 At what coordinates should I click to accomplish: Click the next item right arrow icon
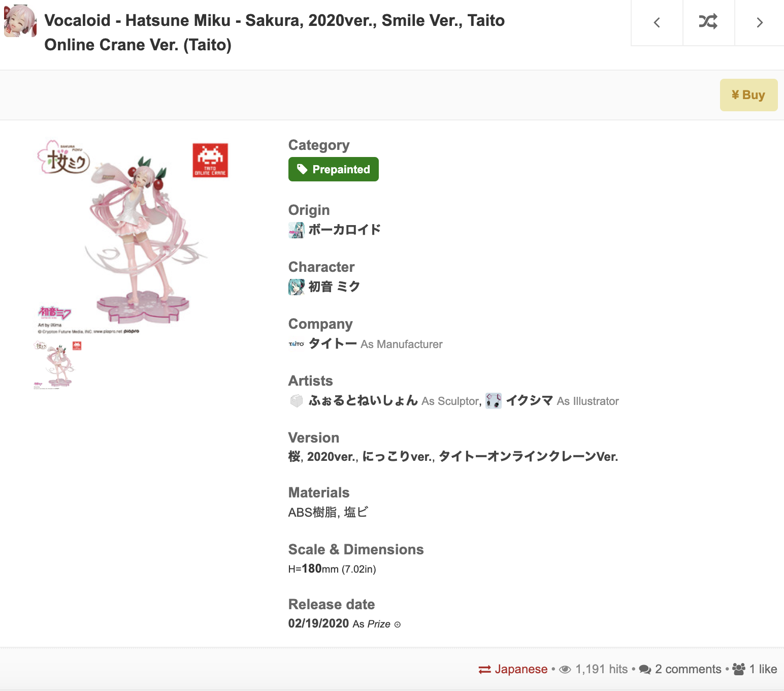pos(760,22)
